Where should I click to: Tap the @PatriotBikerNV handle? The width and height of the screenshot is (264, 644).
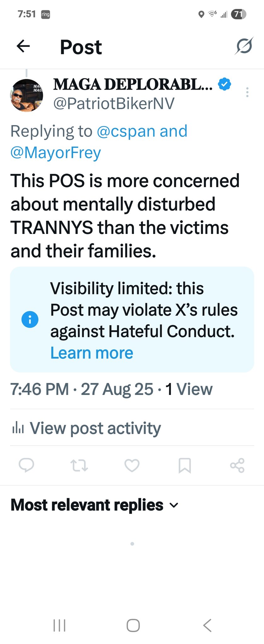coord(114,103)
